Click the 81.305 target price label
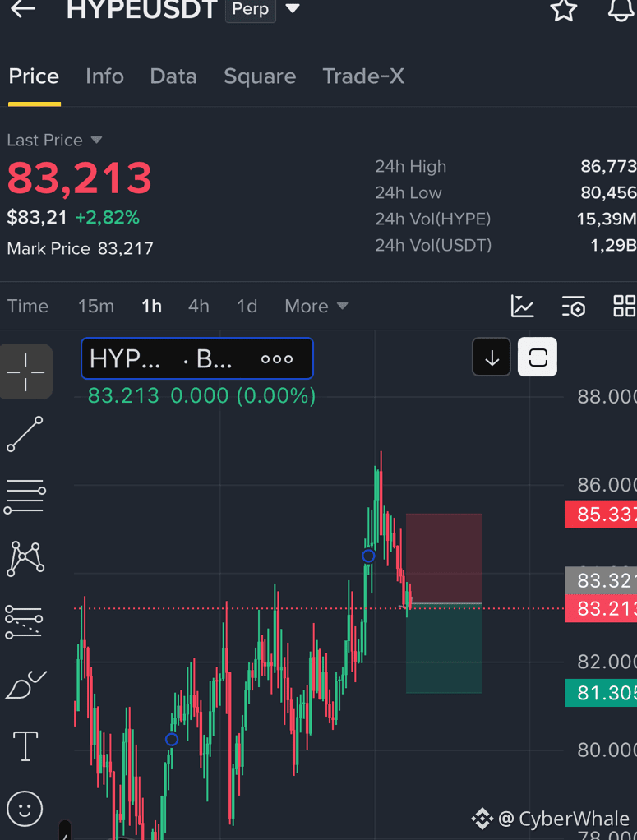Viewport: 637px width, 840px height. (x=601, y=693)
